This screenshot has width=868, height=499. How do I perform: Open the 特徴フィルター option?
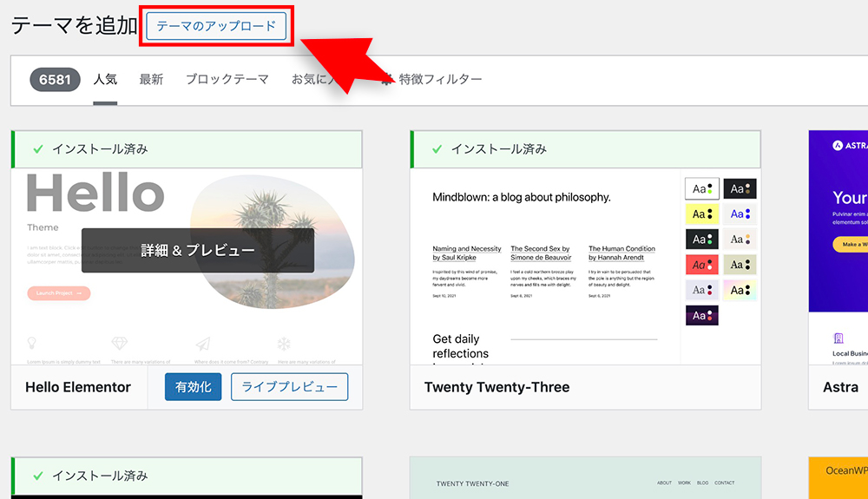pos(431,80)
